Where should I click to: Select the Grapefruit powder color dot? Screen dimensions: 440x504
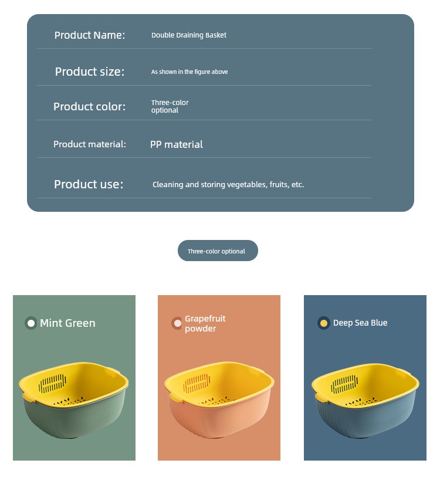coord(177,323)
